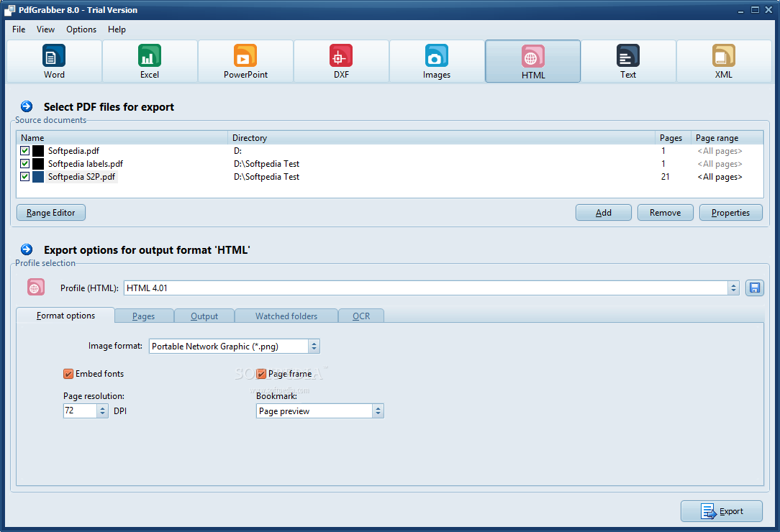
Task: Open the Image format dropdown
Action: tap(314, 346)
